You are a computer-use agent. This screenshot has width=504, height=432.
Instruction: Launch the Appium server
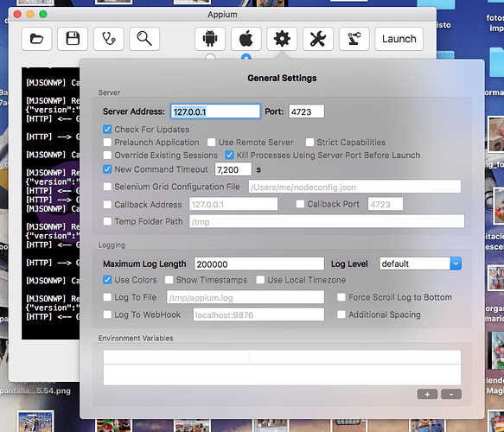point(399,39)
